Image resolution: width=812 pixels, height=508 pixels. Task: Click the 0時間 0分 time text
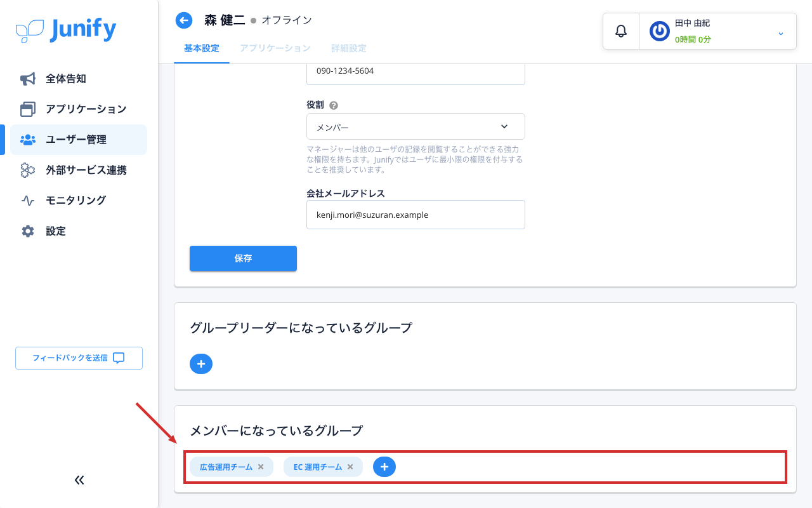[693, 39]
